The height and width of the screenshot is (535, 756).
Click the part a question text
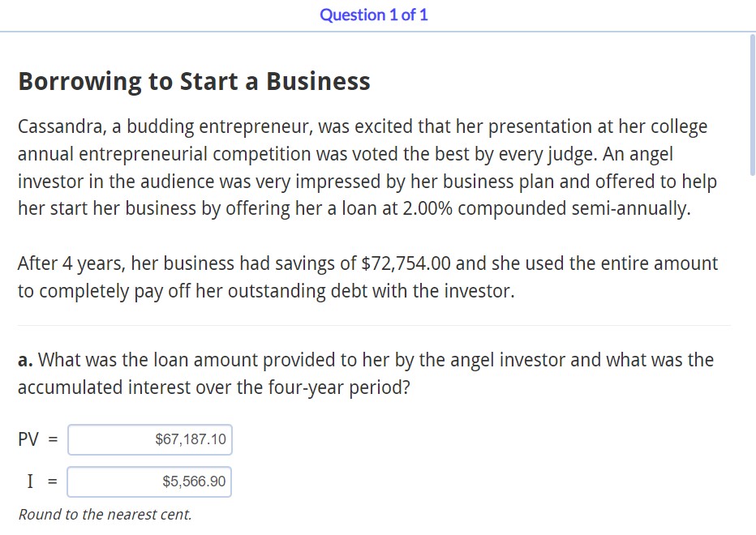point(365,373)
